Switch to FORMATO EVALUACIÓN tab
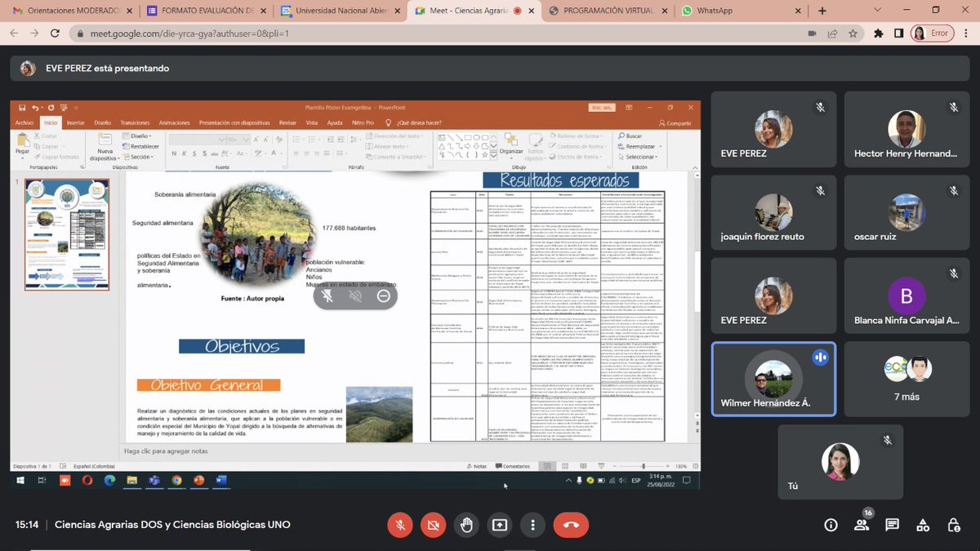 [206, 11]
